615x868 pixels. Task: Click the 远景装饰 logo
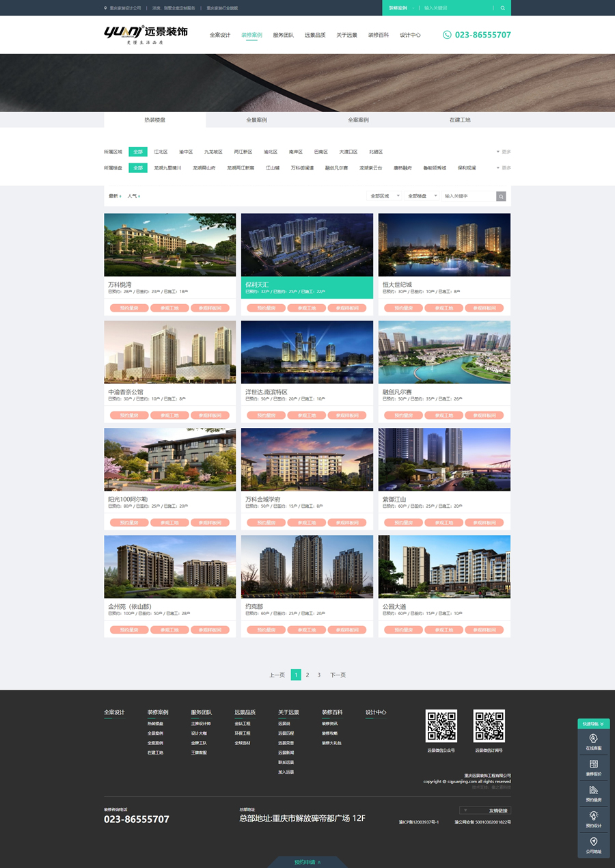pos(146,33)
